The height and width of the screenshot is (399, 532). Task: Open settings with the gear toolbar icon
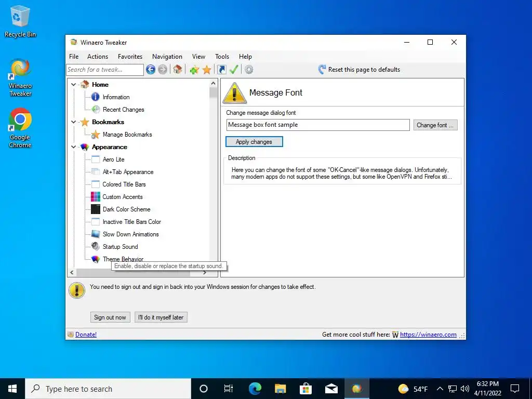(249, 70)
